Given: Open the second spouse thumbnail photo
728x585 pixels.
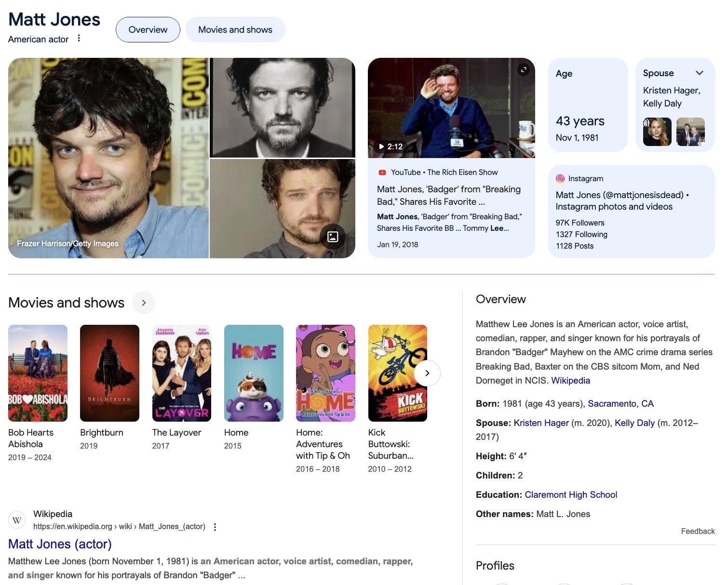Looking at the screenshot, I should pos(690,132).
